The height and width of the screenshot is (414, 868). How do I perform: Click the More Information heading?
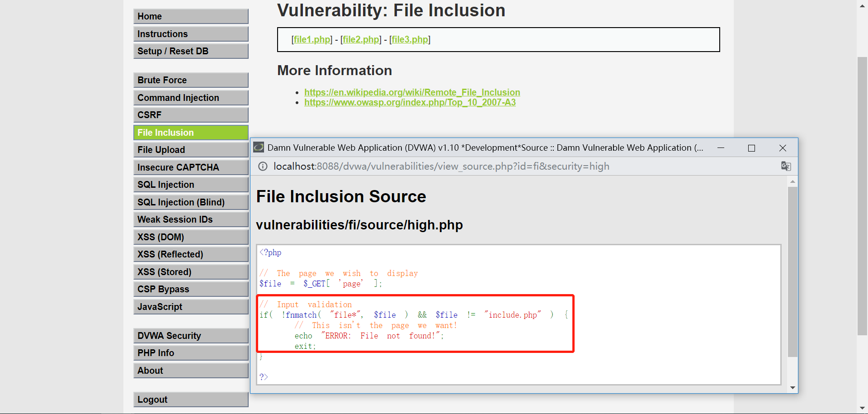click(335, 71)
